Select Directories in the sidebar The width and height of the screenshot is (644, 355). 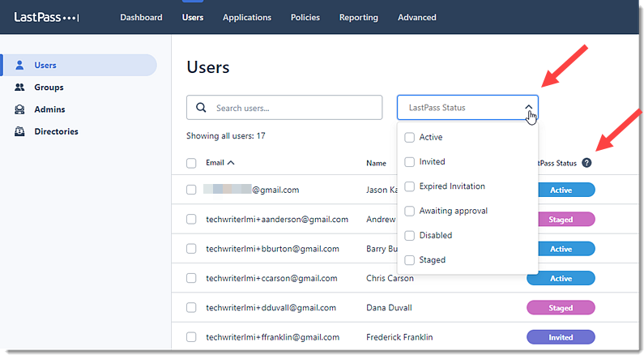click(56, 131)
